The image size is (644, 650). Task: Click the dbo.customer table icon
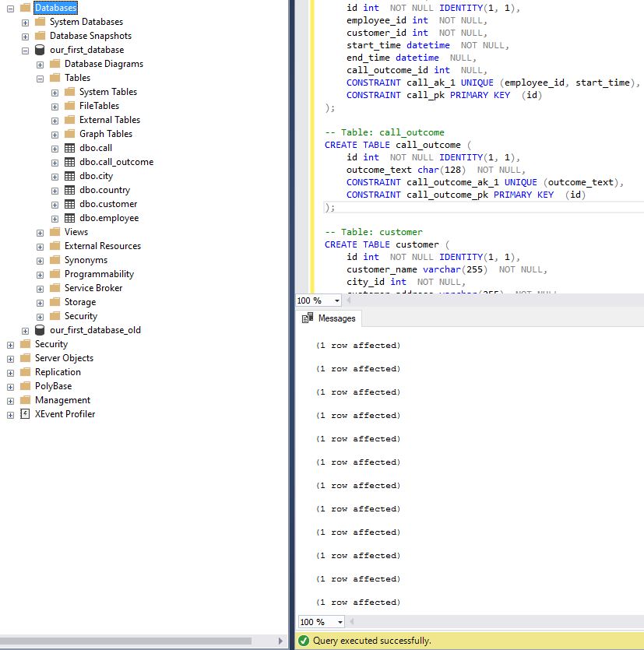[x=70, y=204]
